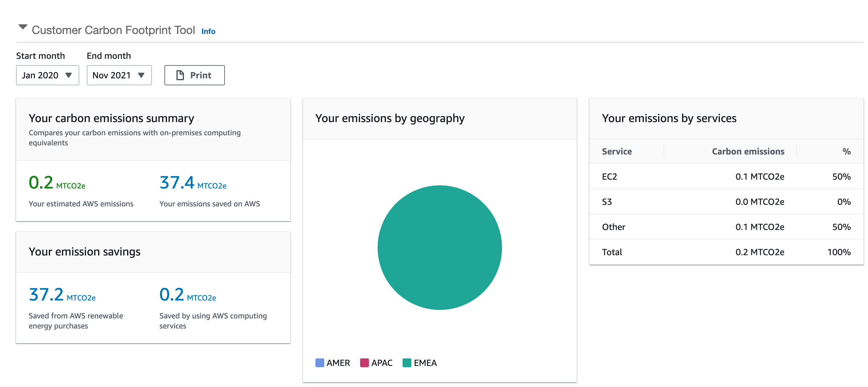Image resolution: width=868 pixels, height=387 pixels.
Task: Click 'Your emissions by geography' heading
Action: click(x=390, y=118)
